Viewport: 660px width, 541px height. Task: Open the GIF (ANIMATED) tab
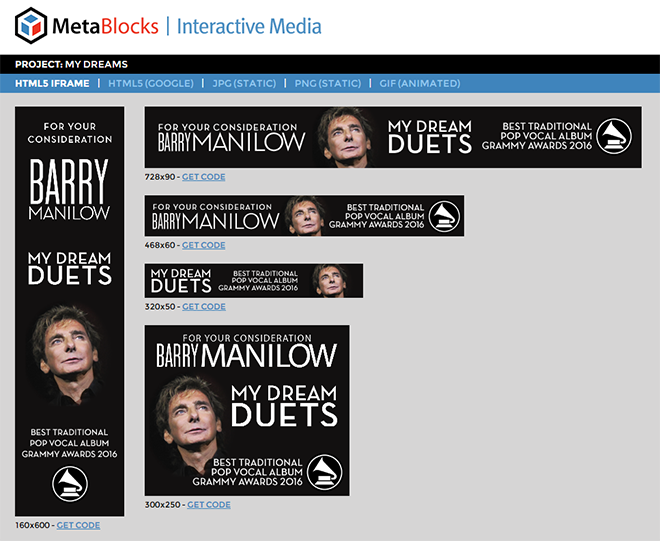pyautogui.click(x=420, y=83)
